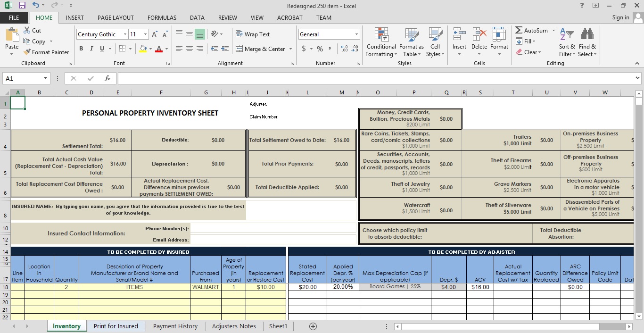Click Insert Function fx icon
This screenshot has height=333, width=644.
coord(107,78)
